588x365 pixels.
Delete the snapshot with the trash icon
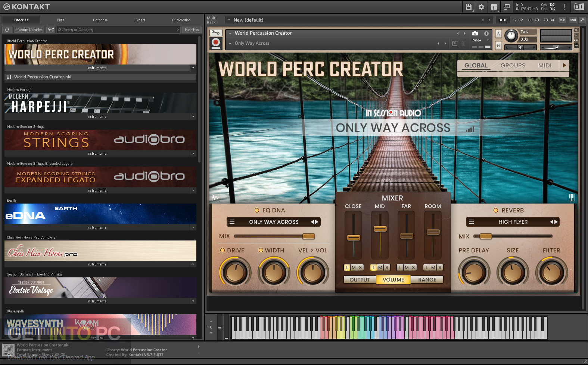[x=463, y=43]
